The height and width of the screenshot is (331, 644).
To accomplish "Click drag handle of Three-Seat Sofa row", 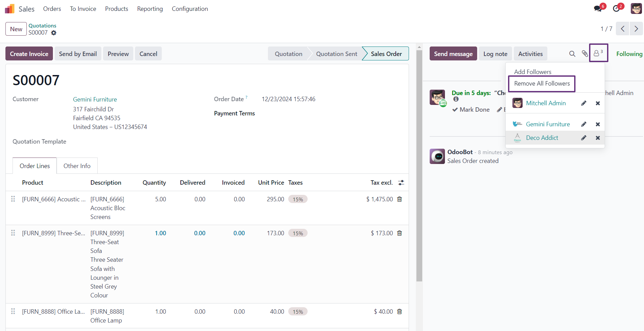I will coord(13,233).
